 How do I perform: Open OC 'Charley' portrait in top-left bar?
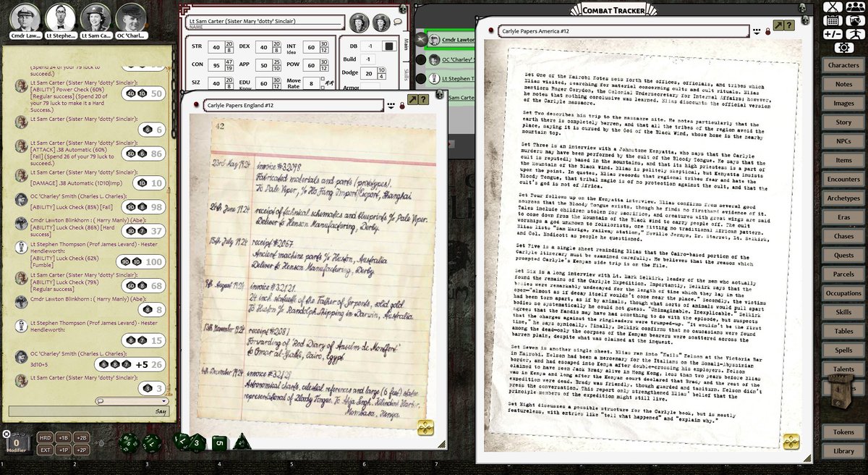(x=130, y=17)
